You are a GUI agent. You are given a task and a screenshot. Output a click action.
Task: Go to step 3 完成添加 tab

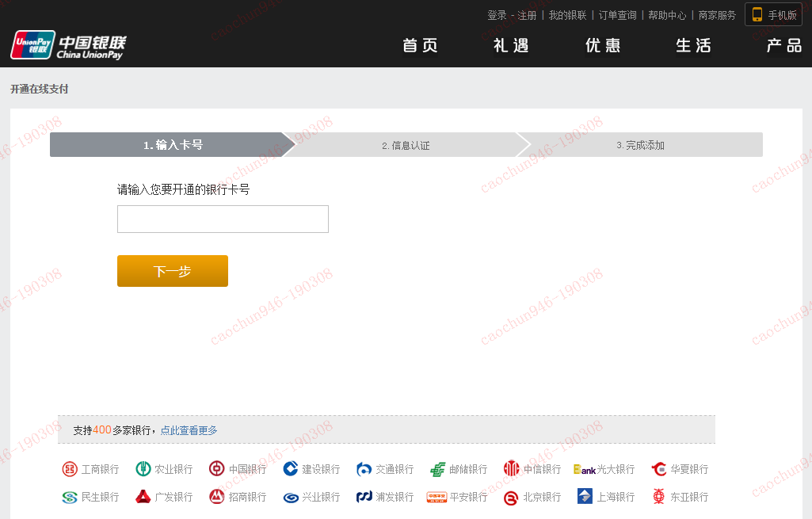[640, 144]
